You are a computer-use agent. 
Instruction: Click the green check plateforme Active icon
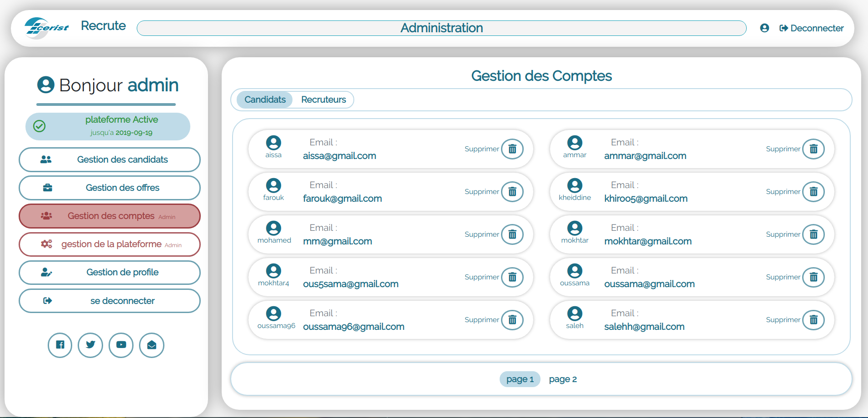tap(40, 126)
